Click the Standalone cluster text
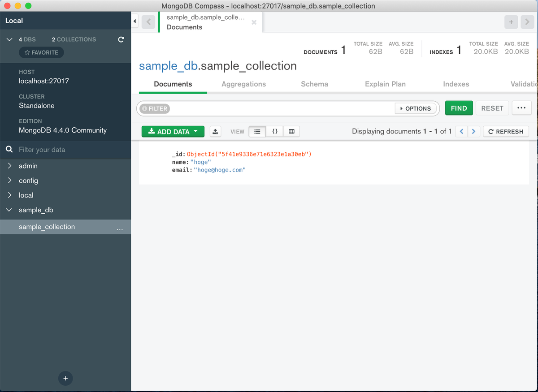The image size is (538, 392). [x=37, y=106]
